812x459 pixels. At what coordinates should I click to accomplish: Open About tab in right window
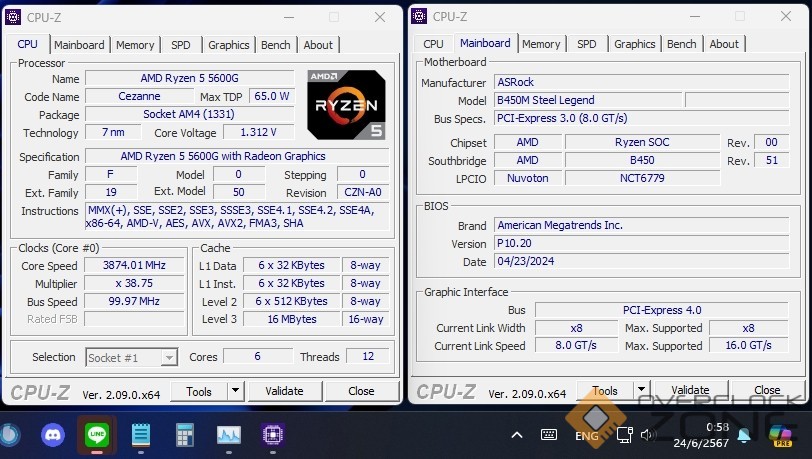[x=724, y=44]
